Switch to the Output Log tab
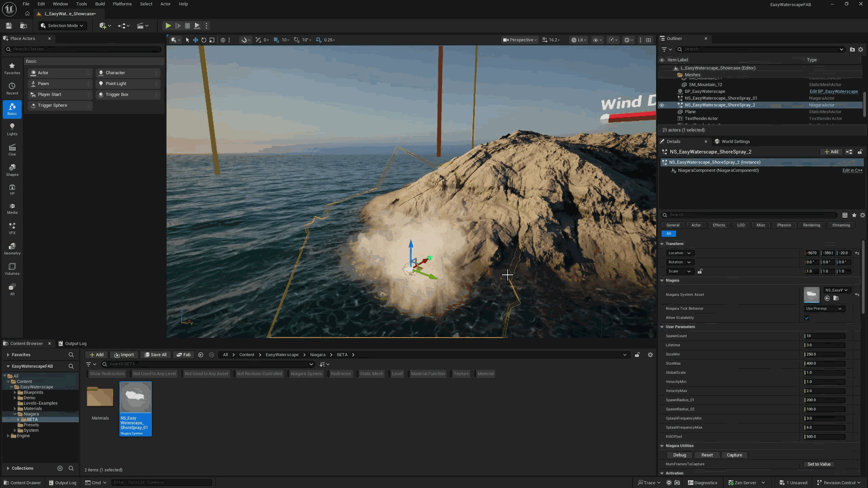868x488 pixels. (73, 343)
